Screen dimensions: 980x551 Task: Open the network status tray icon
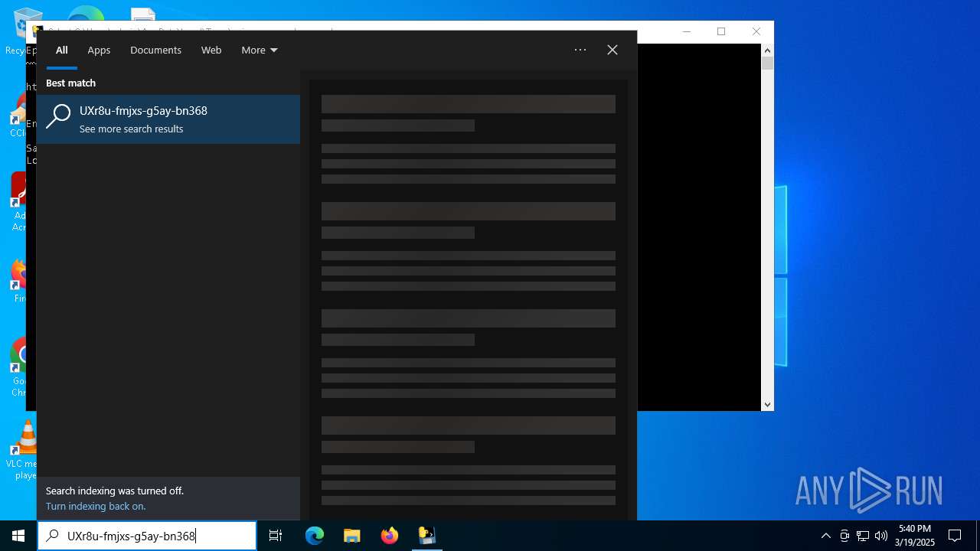point(863,536)
